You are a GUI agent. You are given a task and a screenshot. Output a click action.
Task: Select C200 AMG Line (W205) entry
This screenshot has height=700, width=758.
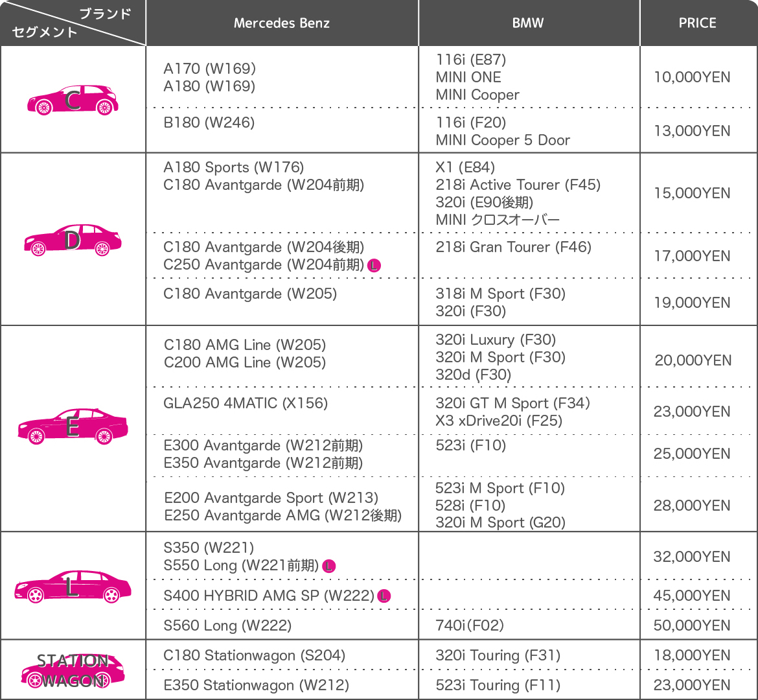coord(245,362)
